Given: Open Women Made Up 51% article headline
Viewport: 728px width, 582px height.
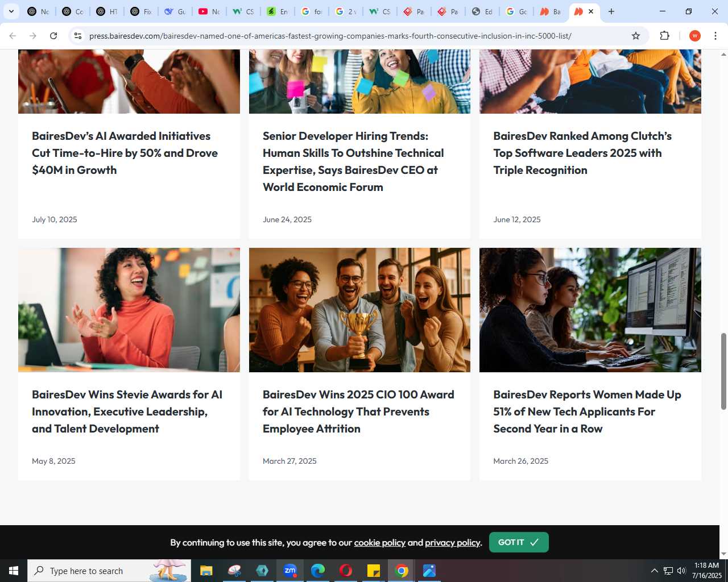Looking at the screenshot, I should [x=587, y=411].
